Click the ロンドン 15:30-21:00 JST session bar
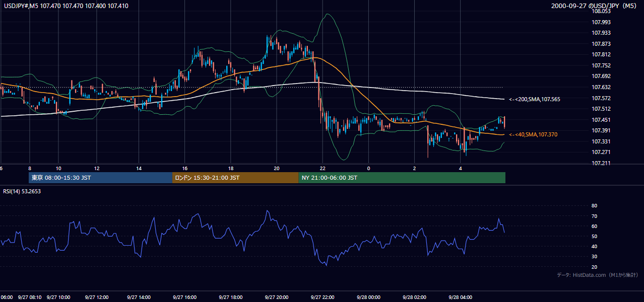Image resolution: width=644 pixels, height=302 pixels. (235, 178)
